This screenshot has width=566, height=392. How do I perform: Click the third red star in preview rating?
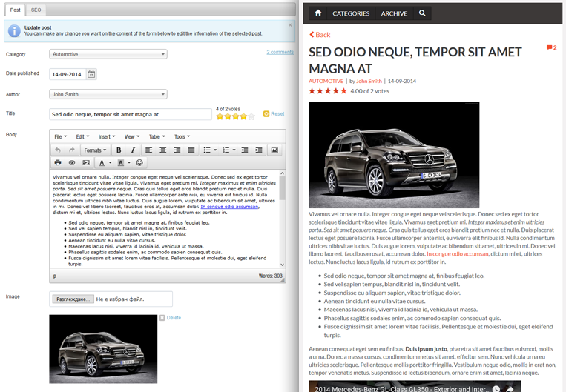coord(328,91)
